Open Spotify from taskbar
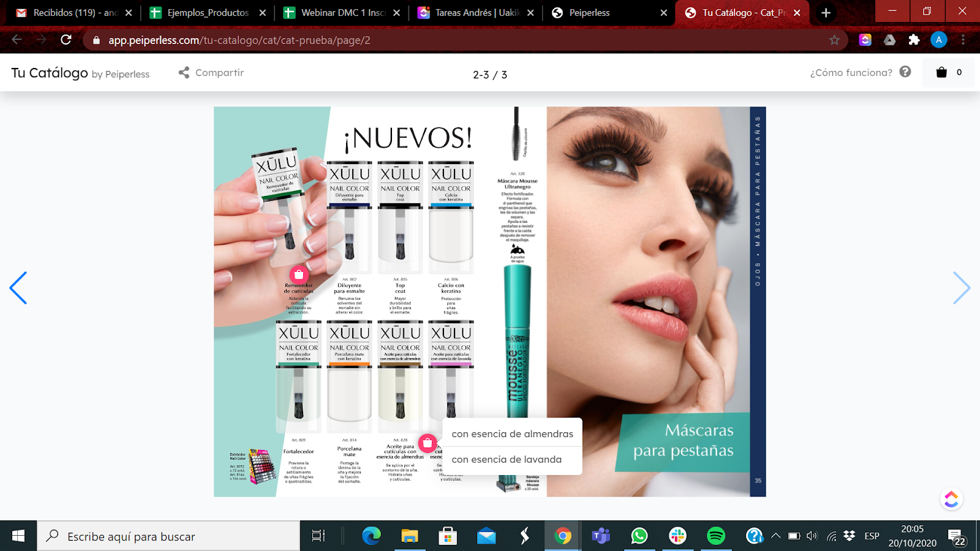The image size is (980, 551). (x=715, y=536)
